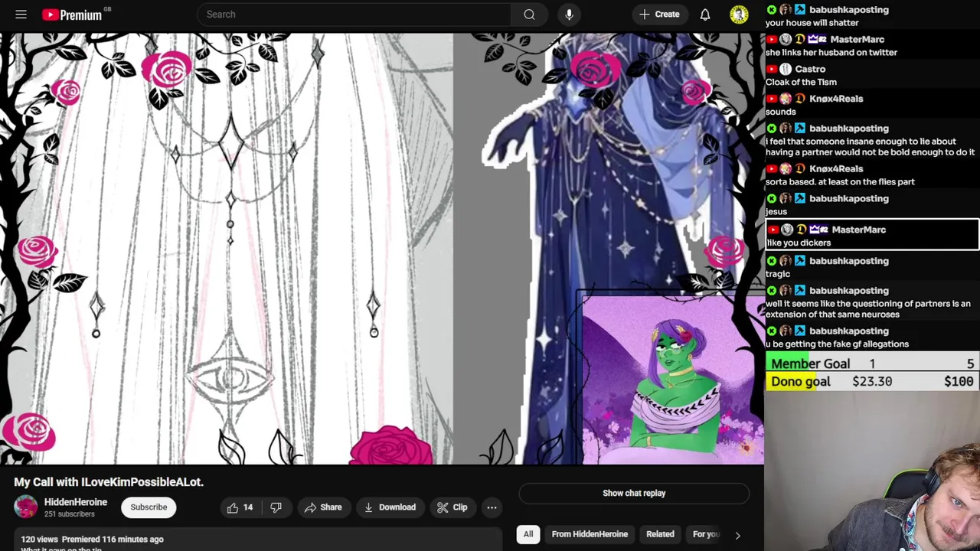Click Member Goal bar
The image size is (980, 551).
click(872, 364)
